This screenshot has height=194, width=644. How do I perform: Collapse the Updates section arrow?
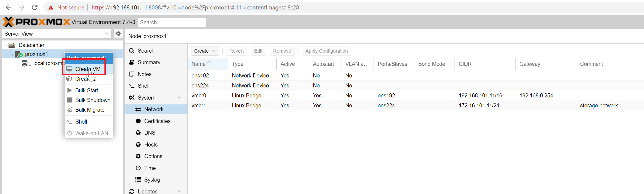coord(179,191)
